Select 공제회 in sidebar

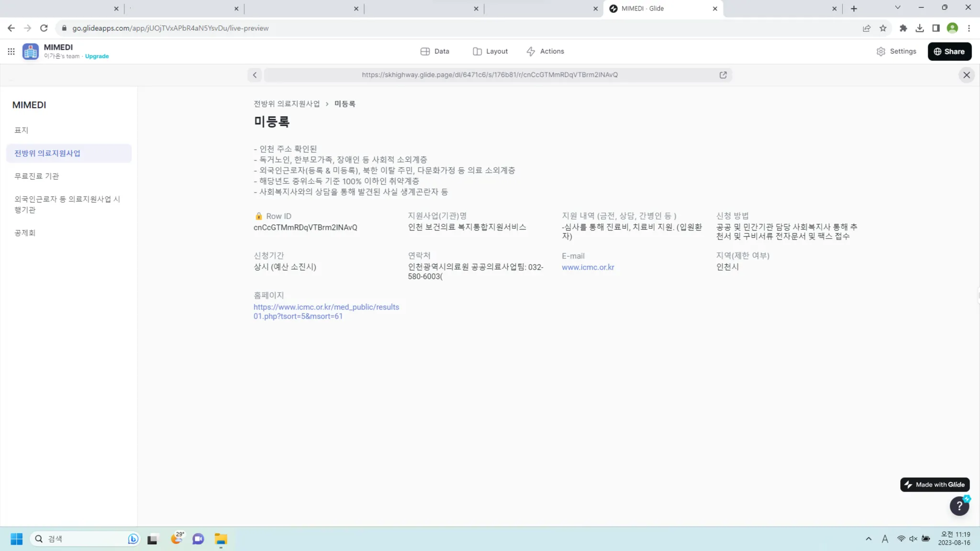click(25, 233)
